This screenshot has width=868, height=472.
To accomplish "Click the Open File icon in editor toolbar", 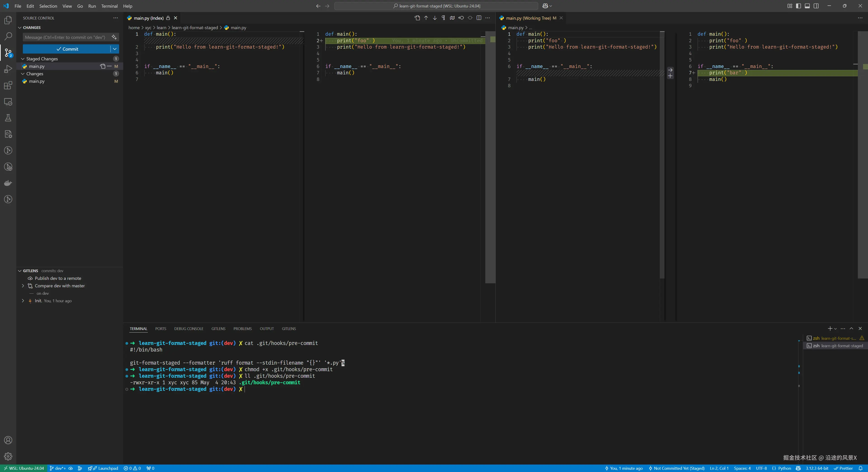I will point(417,18).
